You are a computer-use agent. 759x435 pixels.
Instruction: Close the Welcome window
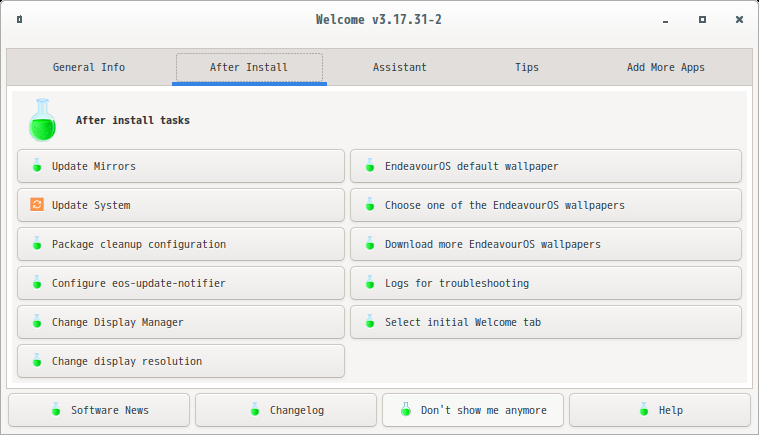[x=739, y=19]
